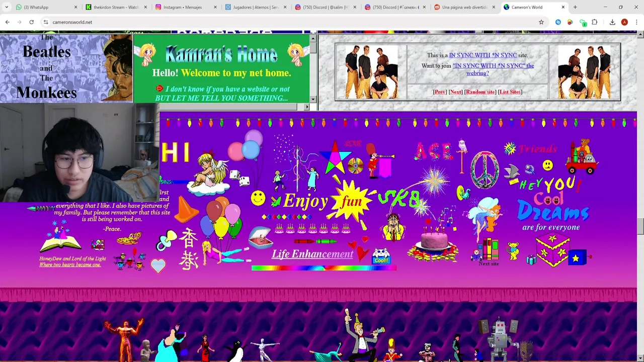Click the blue Dreams text graphic
Screen dimensions: 644x362
point(553,211)
